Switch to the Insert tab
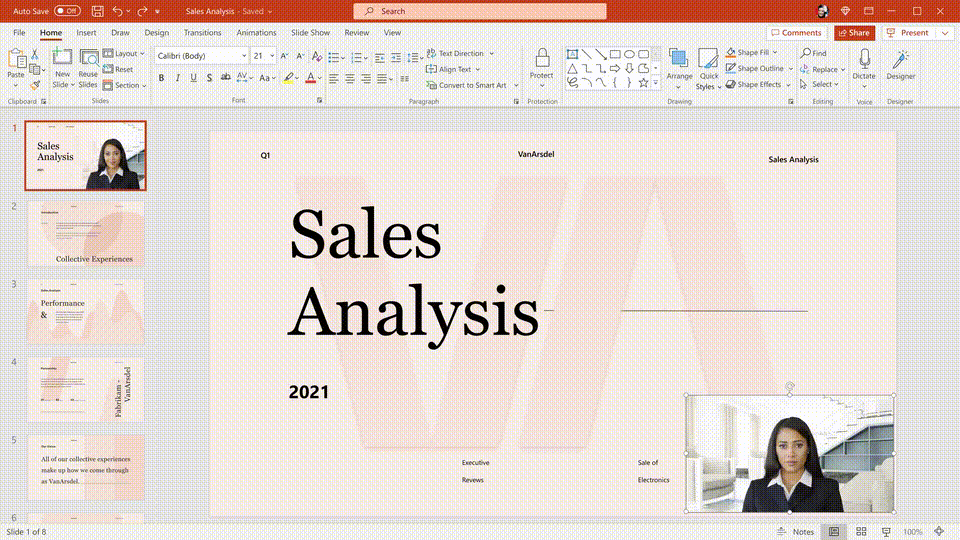 click(x=86, y=32)
